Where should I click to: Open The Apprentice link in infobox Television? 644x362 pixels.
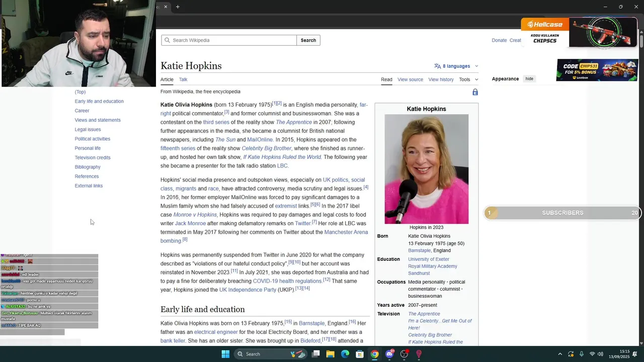(x=424, y=314)
